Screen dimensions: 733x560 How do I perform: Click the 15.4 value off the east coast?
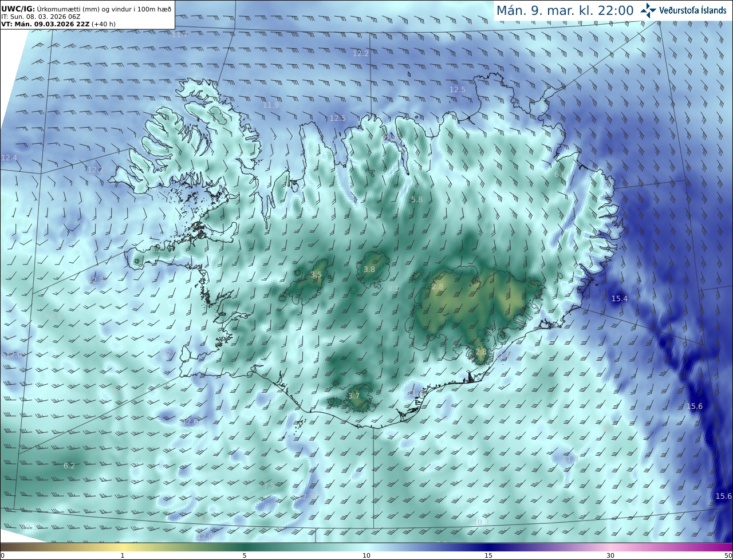620,298
